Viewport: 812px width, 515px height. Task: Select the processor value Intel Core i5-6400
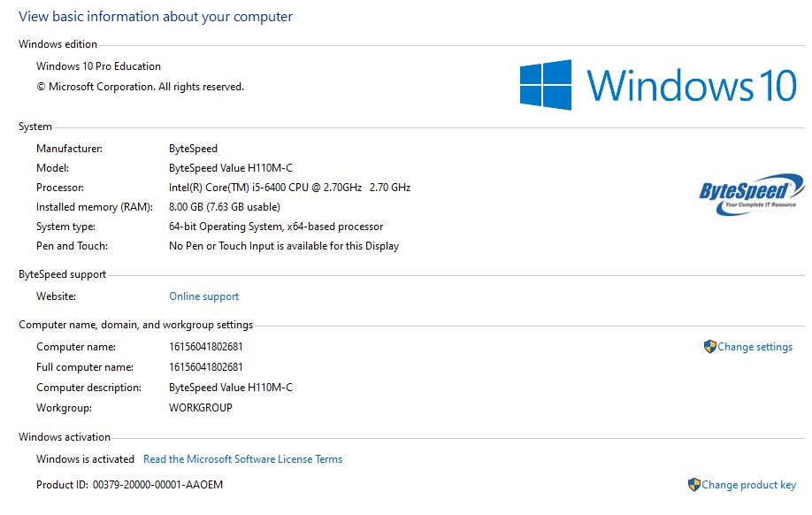click(x=289, y=188)
